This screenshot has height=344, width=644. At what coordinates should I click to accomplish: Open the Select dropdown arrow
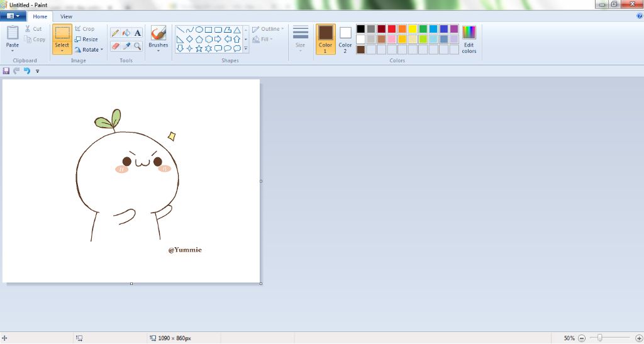(62, 51)
